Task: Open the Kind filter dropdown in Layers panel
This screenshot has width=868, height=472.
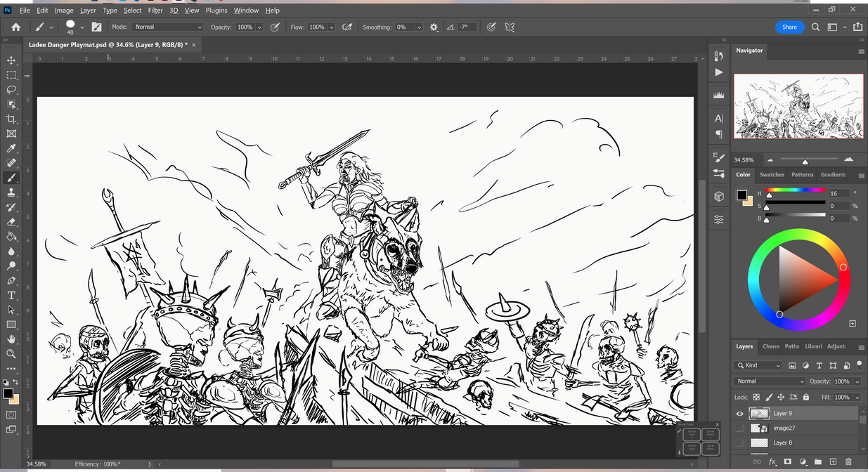Action: pyautogui.click(x=757, y=365)
